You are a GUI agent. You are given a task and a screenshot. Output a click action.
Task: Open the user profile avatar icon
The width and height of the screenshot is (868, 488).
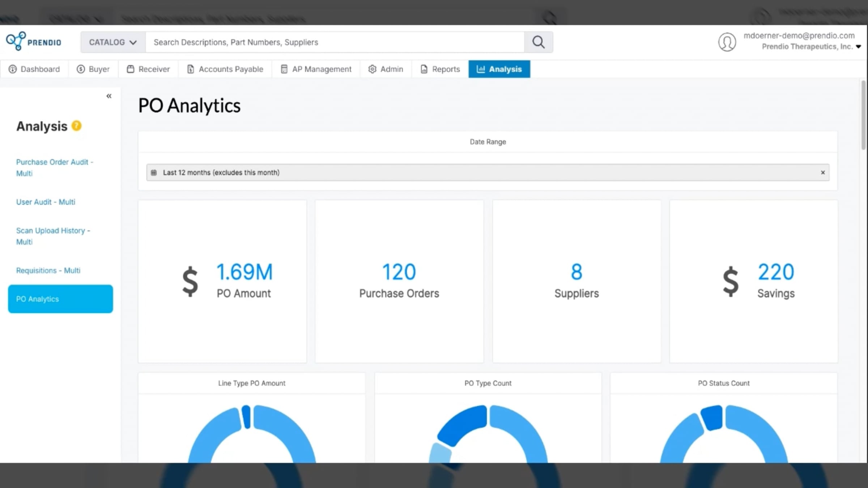727,42
